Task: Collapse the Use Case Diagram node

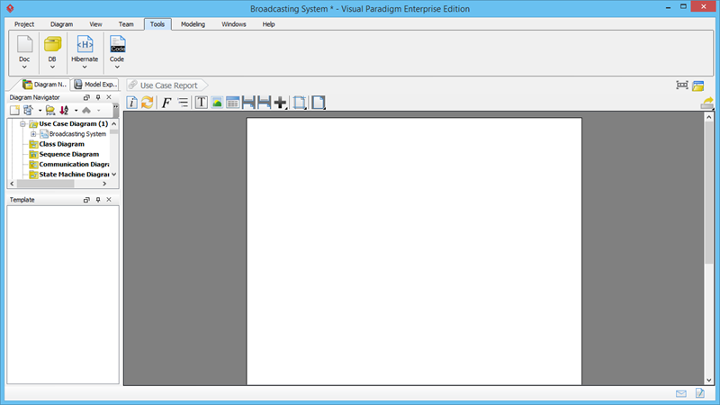Action: (x=22, y=124)
